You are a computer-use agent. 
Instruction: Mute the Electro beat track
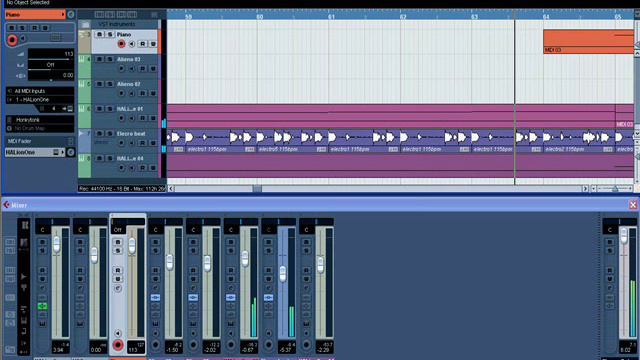(x=99, y=134)
